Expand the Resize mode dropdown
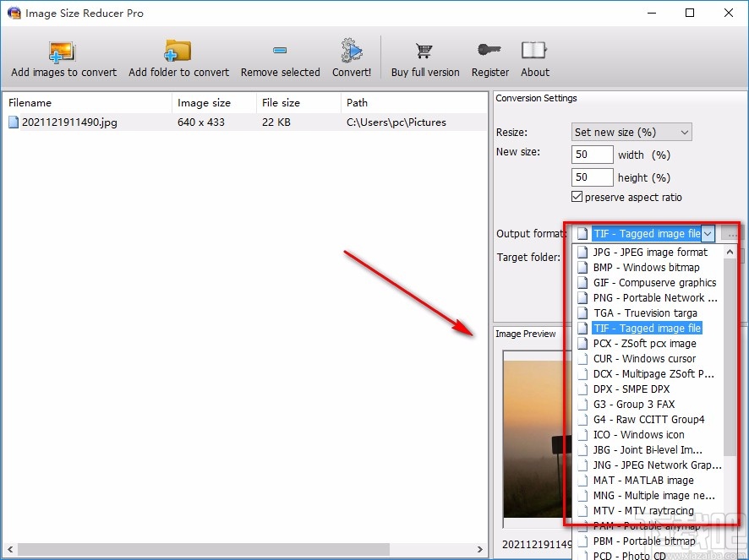The image size is (749, 560). (x=684, y=133)
